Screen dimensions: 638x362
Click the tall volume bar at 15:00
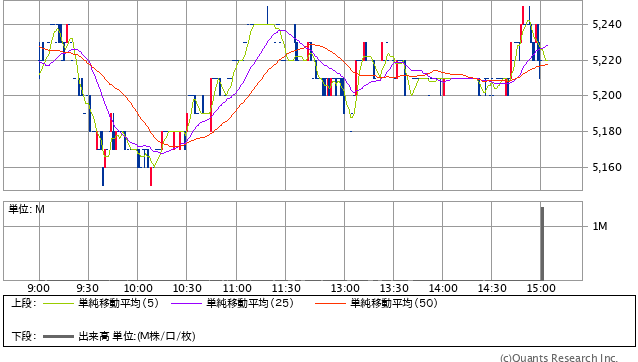542,244
